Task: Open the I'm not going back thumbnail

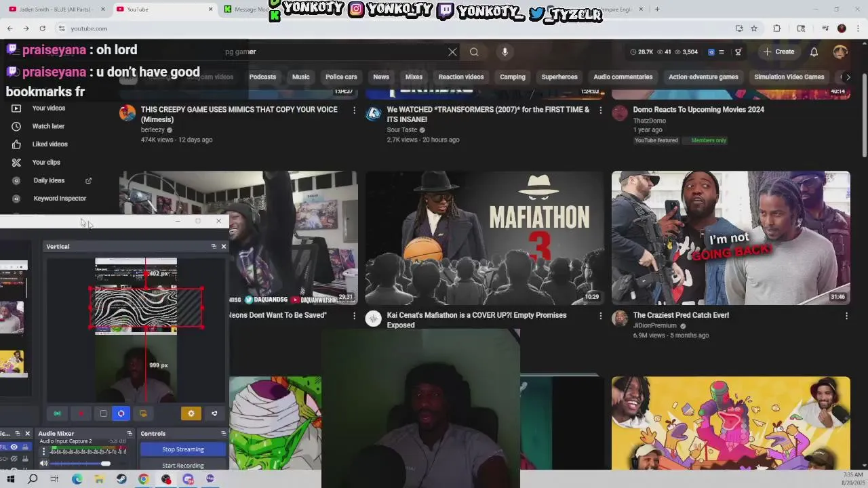Action: [730, 238]
